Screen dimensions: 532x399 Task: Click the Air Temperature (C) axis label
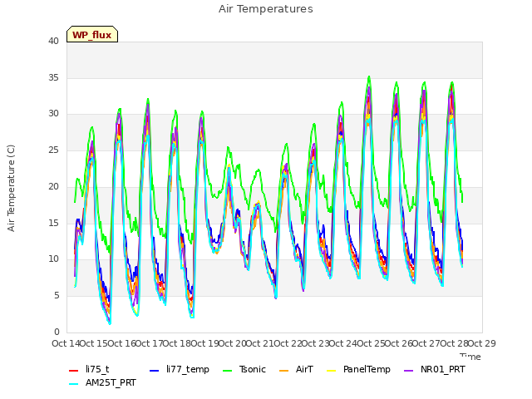pos(11,189)
